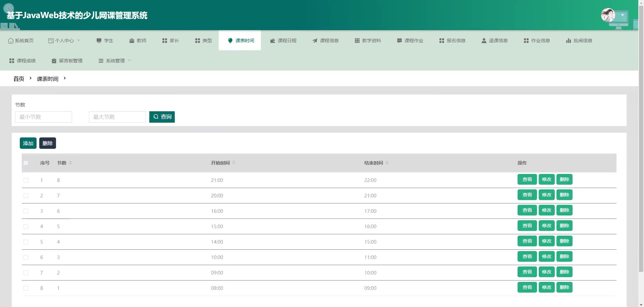Screen dimensions: 644x307
Task: Go to the 课程成绩 menu item
Action: pyautogui.click(x=22, y=61)
